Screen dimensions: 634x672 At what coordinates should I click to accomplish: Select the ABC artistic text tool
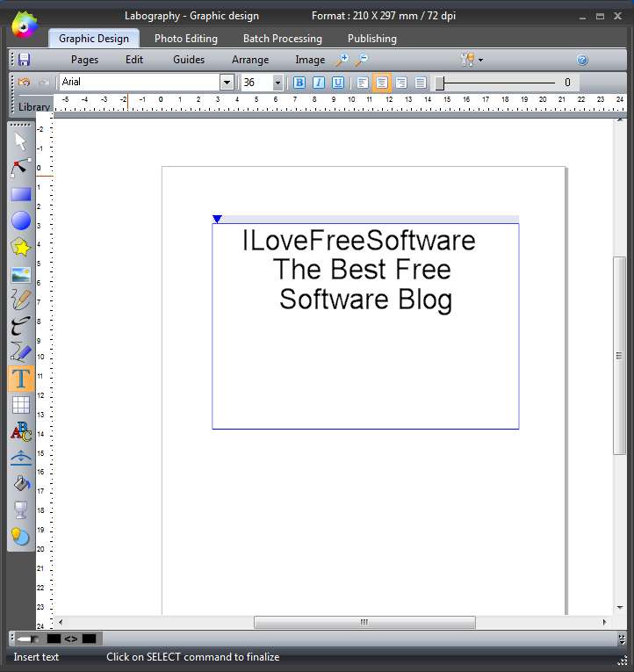point(20,431)
